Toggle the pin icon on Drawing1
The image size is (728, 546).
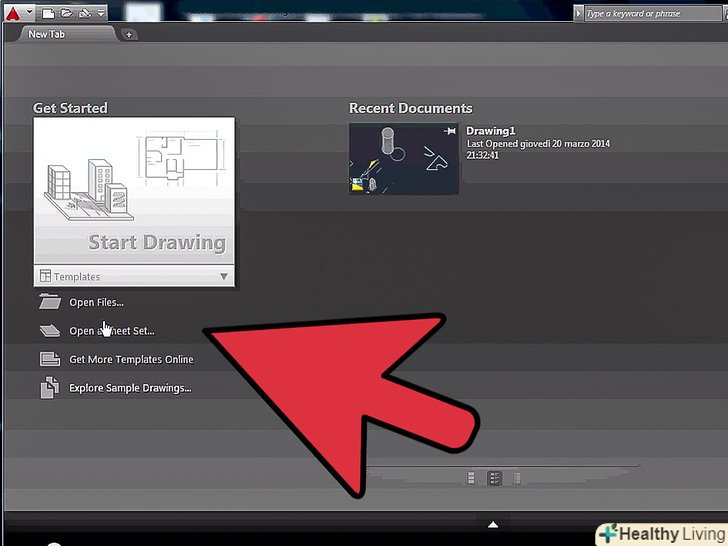449,131
